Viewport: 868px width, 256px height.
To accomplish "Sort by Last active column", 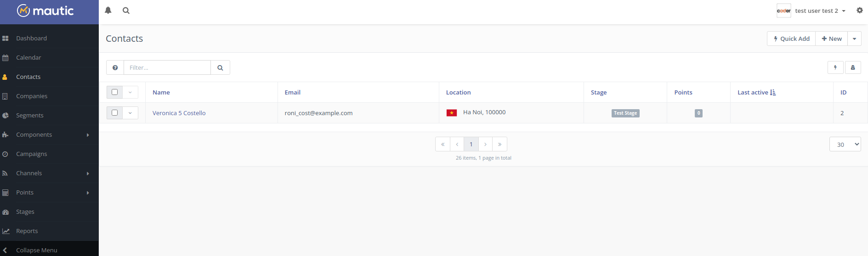I will 756,92.
